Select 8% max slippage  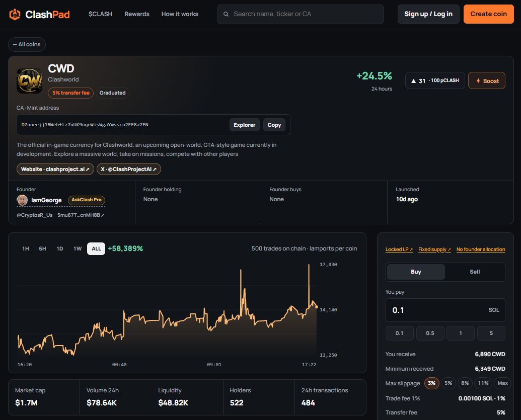tap(465, 383)
